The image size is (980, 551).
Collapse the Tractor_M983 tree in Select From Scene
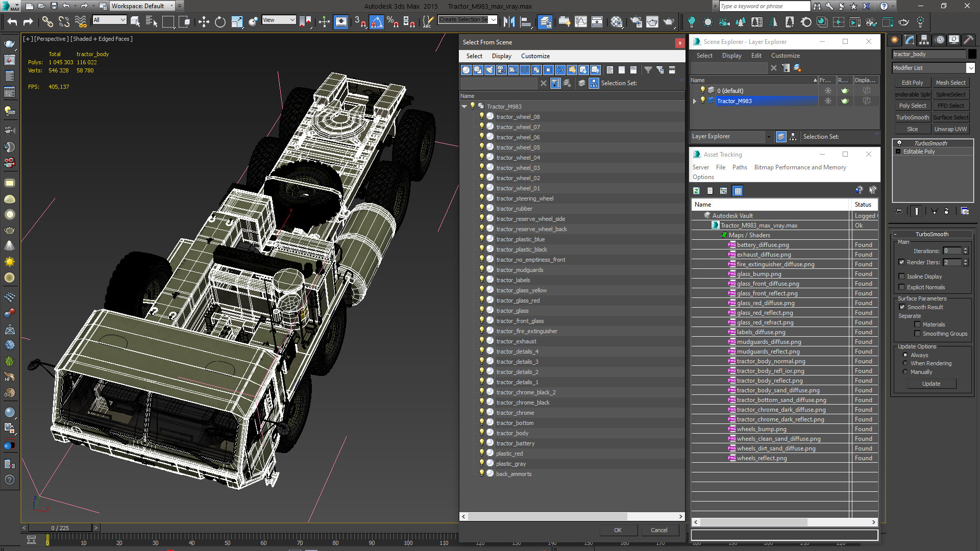tap(464, 107)
